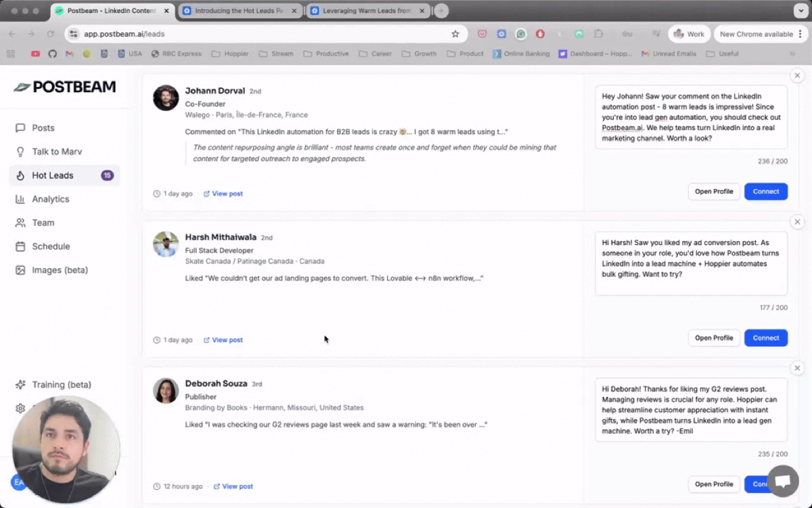Connect with Johann Dorval
This screenshot has width=812, height=508.
(766, 191)
